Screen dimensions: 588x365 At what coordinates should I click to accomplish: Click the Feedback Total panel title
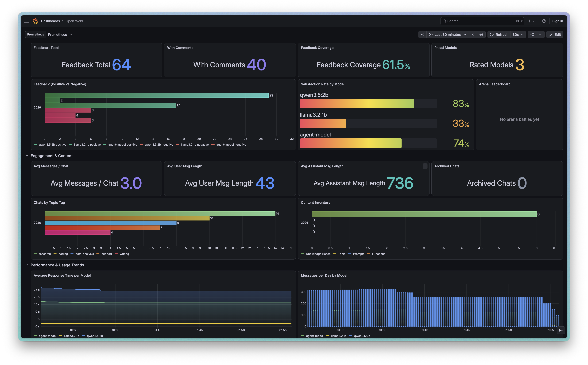[x=46, y=48]
